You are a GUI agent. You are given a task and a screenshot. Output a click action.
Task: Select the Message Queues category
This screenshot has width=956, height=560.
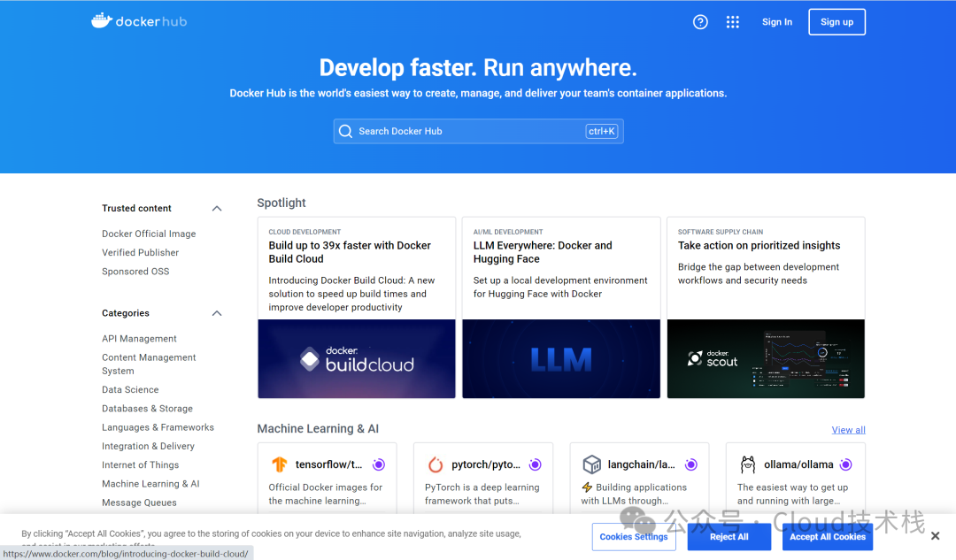(139, 502)
